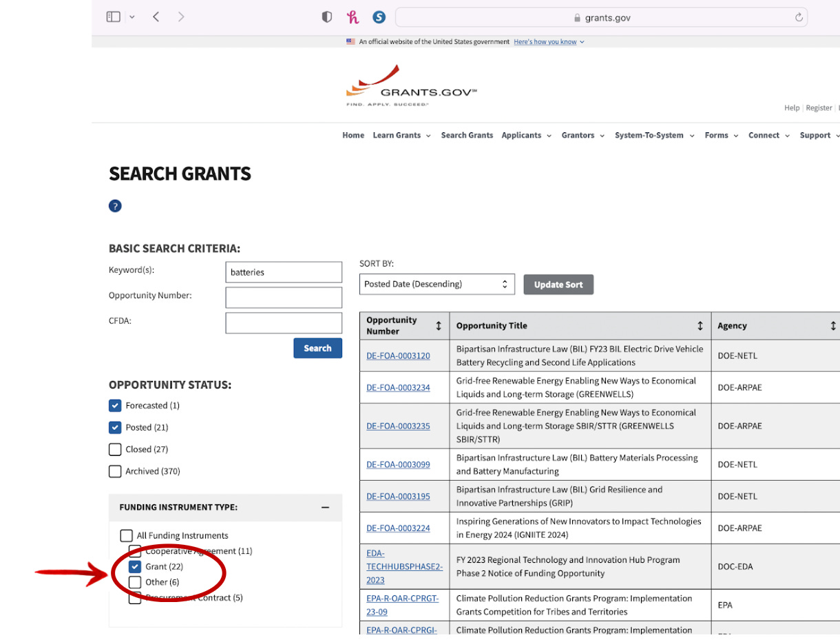Check the Closed (27) checkbox
This screenshot has height=642, width=840.
(x=115, y=450)
